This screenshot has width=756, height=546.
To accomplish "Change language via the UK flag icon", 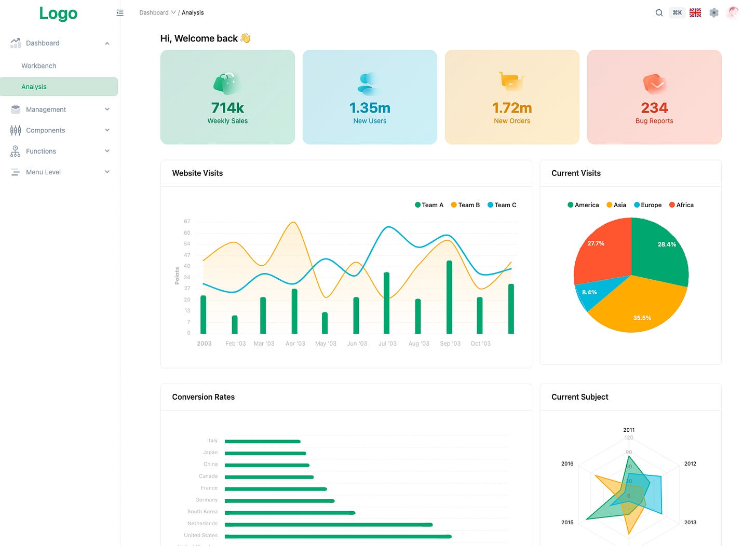I will pyautogui.click(x=695, y=12).
